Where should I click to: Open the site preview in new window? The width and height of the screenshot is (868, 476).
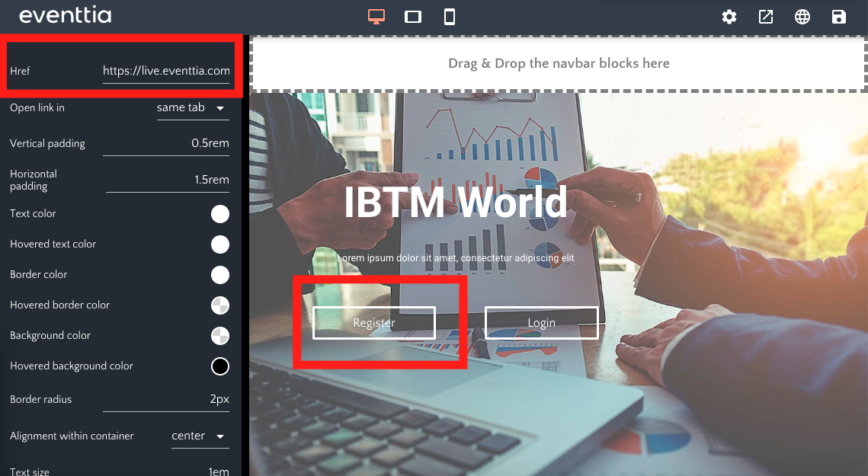coord(765,16)
